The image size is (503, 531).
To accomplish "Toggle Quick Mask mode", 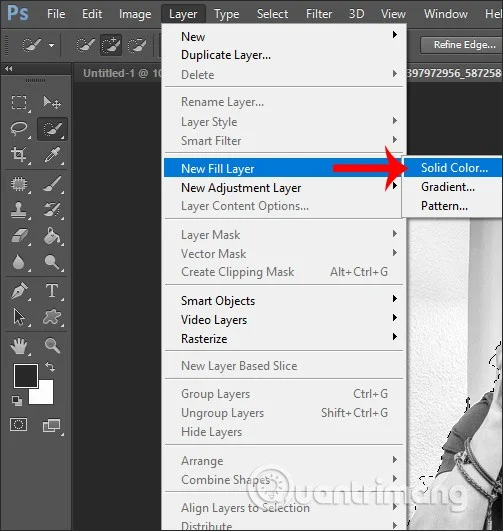I will [19, 425].
